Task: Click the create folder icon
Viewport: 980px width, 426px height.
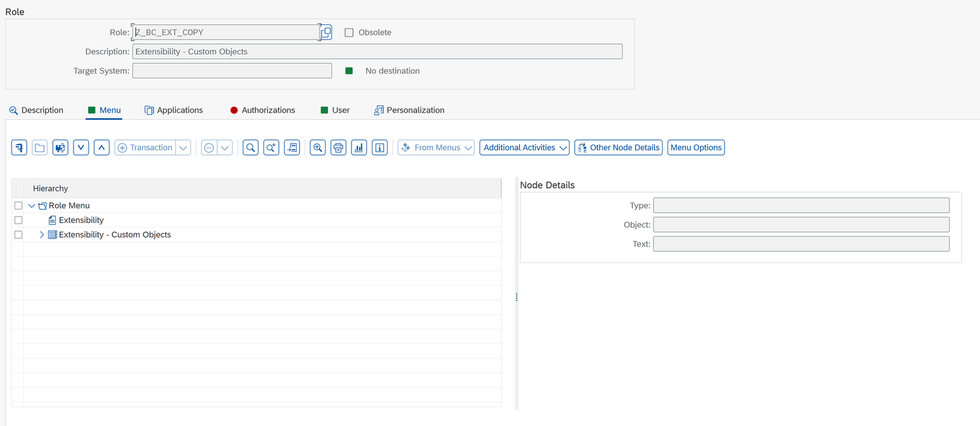Action: coord(40,148)
